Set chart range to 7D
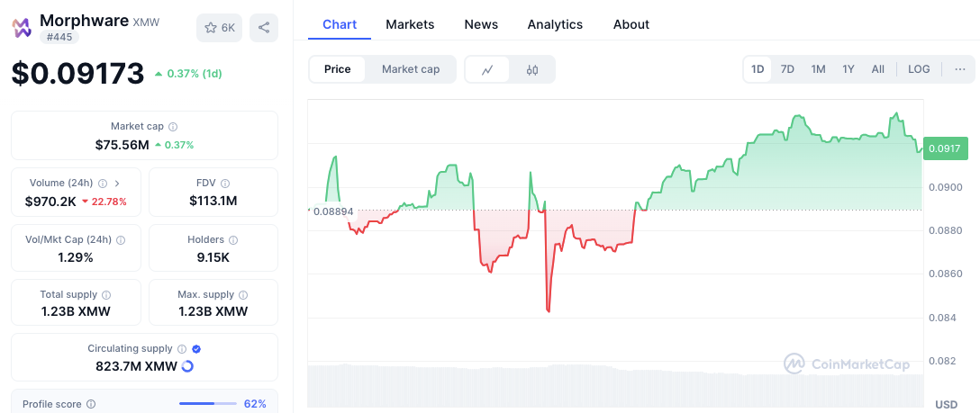The width and height of the screenshot is (980, 413). point(787,69)
